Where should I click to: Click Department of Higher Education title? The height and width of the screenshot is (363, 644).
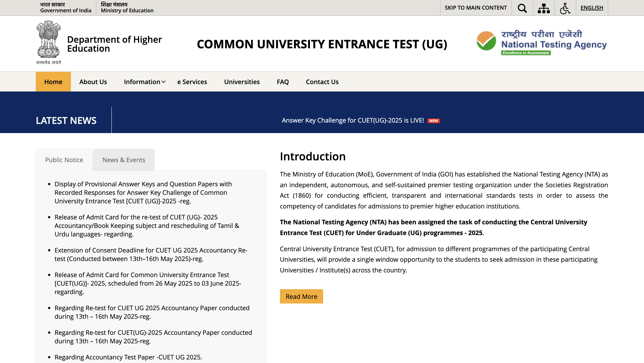(114, 44)
